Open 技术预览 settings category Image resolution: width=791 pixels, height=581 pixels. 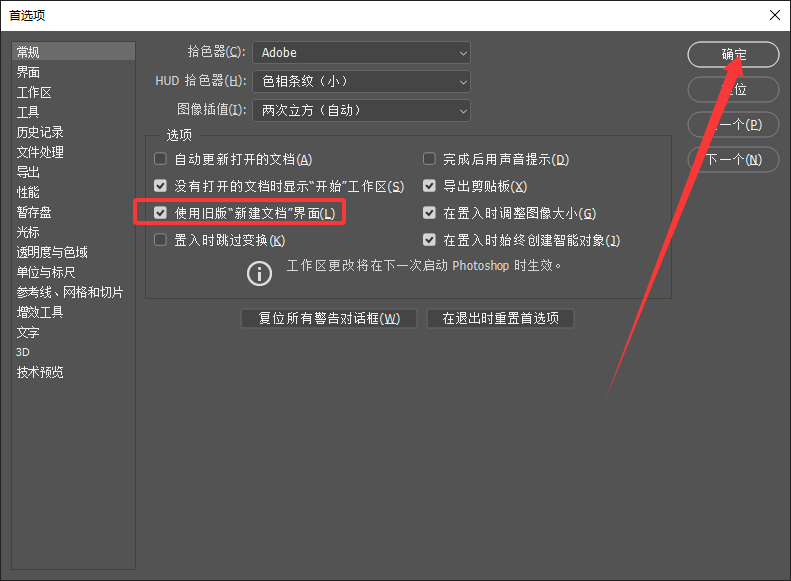click(x=74, y=372)
